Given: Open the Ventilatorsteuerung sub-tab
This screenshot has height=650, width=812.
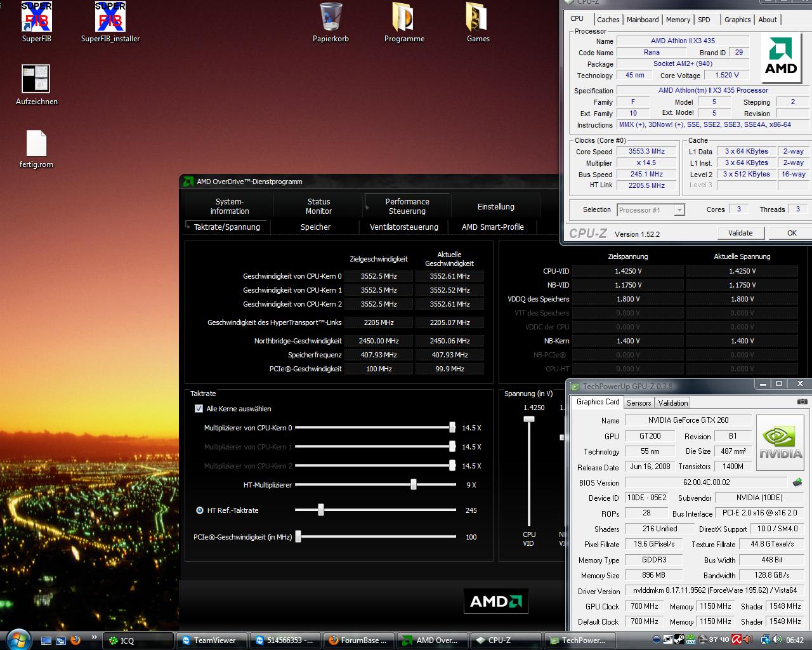Looking at the screenshot, I should [404, 227].
